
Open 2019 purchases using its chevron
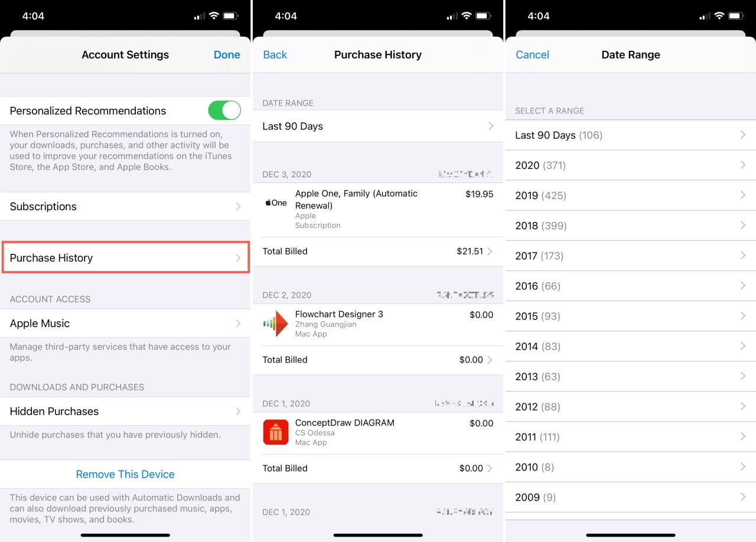tap(743, 195)
